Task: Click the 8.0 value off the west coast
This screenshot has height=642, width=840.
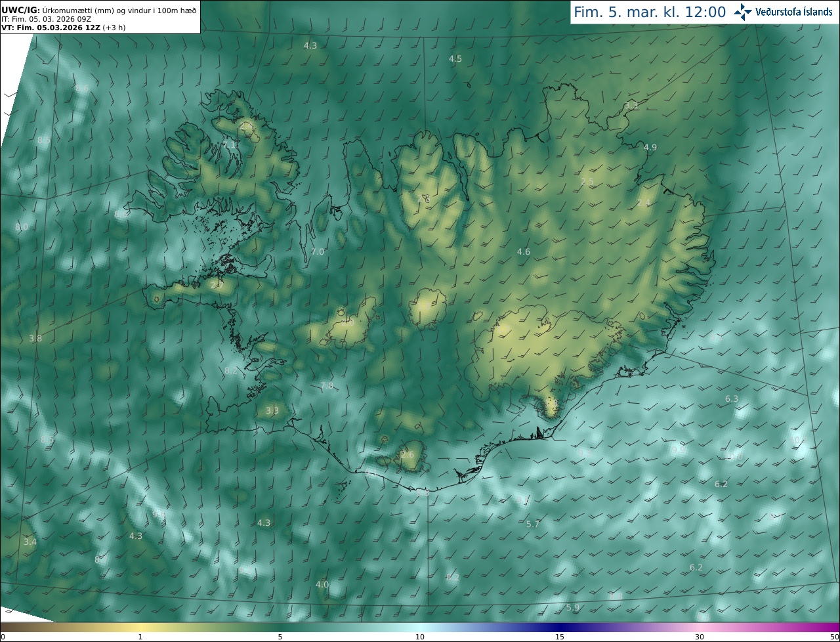Action: (x=22, y=227)
